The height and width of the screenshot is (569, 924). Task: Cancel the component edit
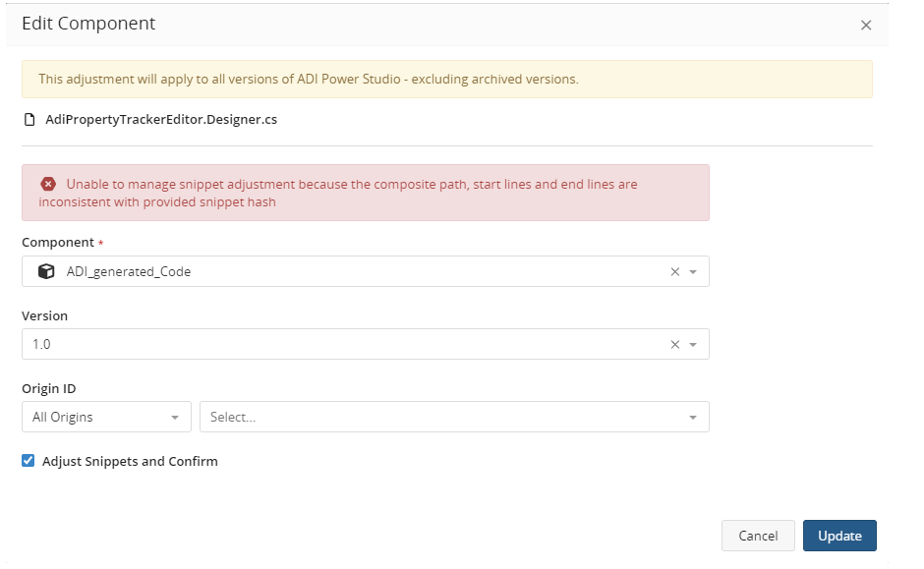(758, 536)
